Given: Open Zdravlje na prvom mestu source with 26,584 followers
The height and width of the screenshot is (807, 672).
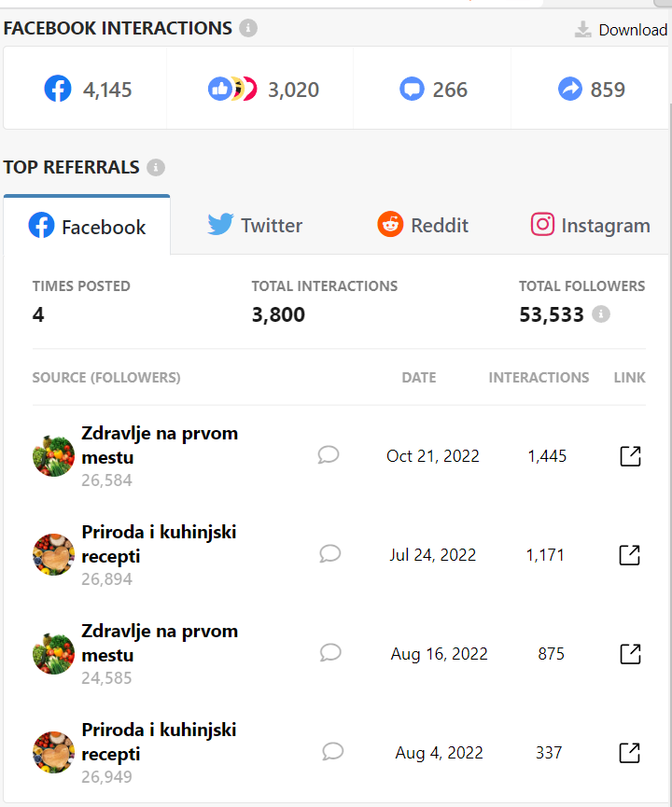Looking at the screenshot, I should click(x=160, y=445).
